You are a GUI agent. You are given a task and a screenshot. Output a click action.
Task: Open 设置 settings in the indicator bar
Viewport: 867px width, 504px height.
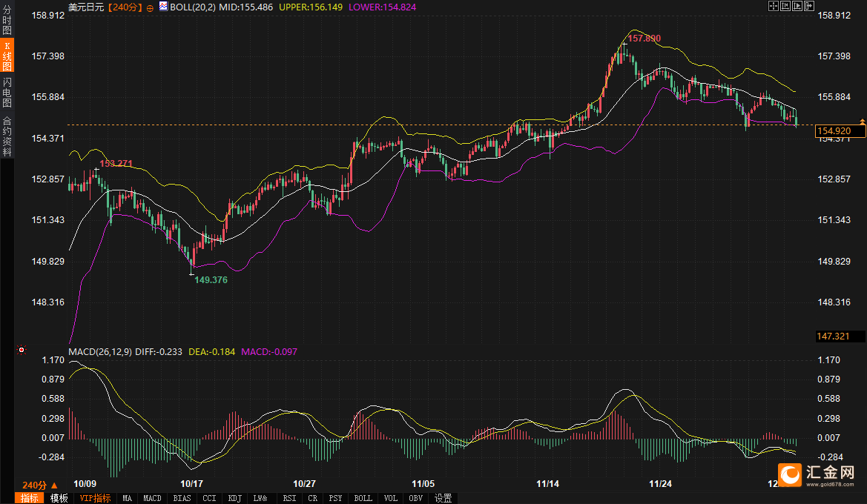point(444,498)
